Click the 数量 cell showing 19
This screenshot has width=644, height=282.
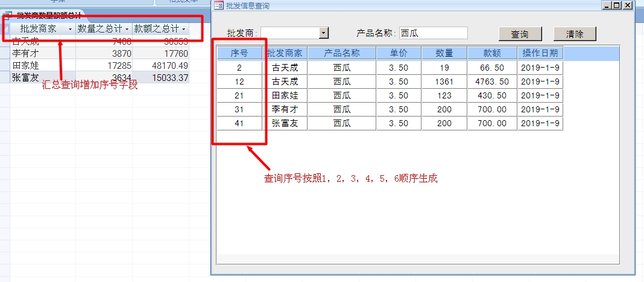[444, 68]
